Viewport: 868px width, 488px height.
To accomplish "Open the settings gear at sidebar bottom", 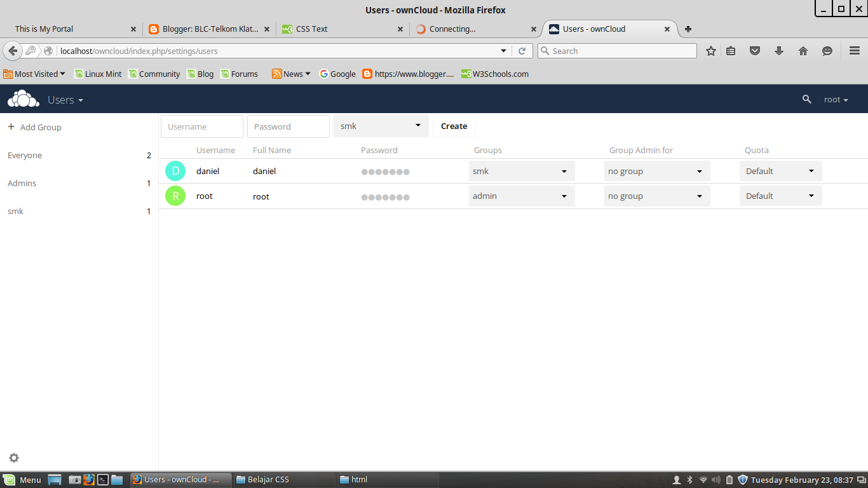I will point(13,457).
